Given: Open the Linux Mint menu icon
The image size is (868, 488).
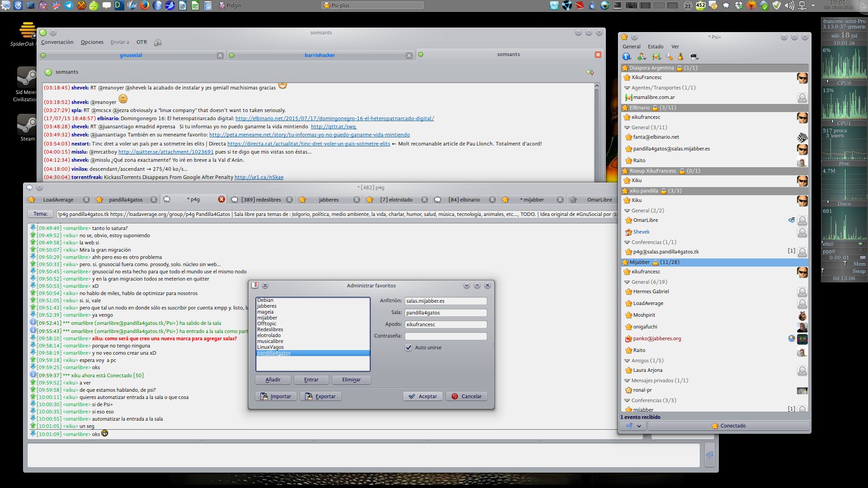Looking at the screenshot, I should [x=6, y=5].
